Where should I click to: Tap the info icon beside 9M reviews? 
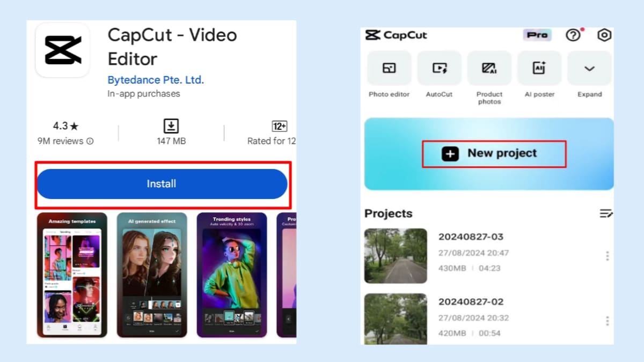(x=90, y=142)
